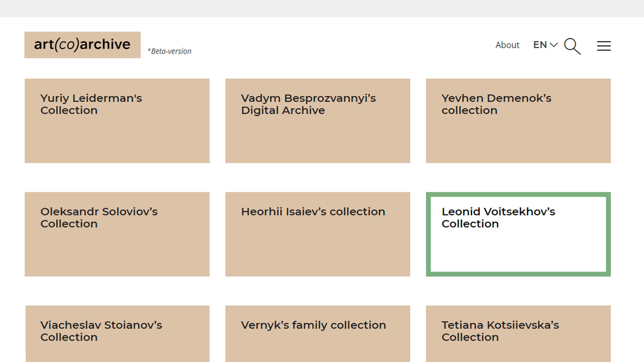Open the hamburger menu icon
Viewport: 644px width, 362px height.
click(603, 46)
